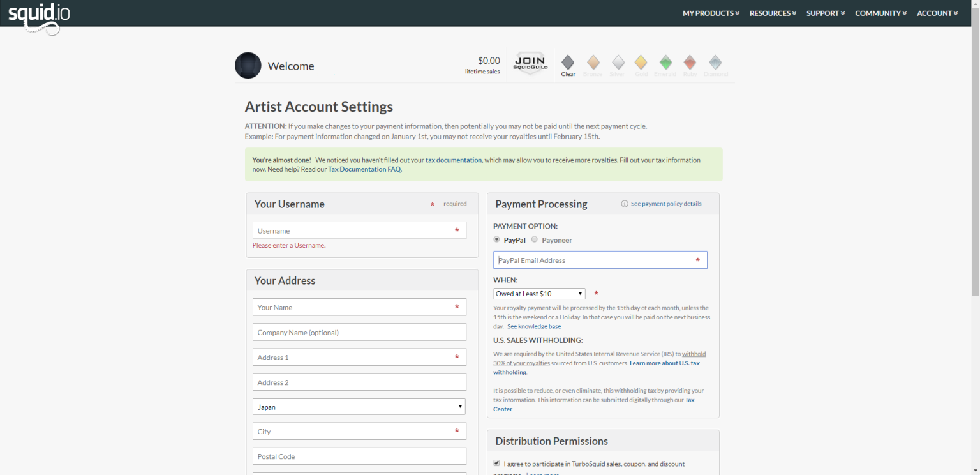Image resolution: width=980 pixels, height=475 pixels.
Task: Click See payment policy details link
Action: click(665, 204)
